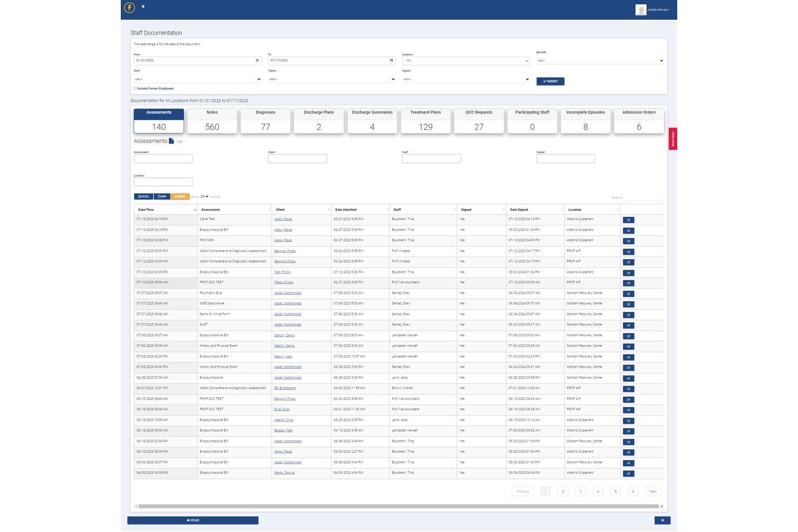The image size is (798, 532).
Task: Open the Location filter dropdown
Action: pyautogui.click(x=466, y=61)
